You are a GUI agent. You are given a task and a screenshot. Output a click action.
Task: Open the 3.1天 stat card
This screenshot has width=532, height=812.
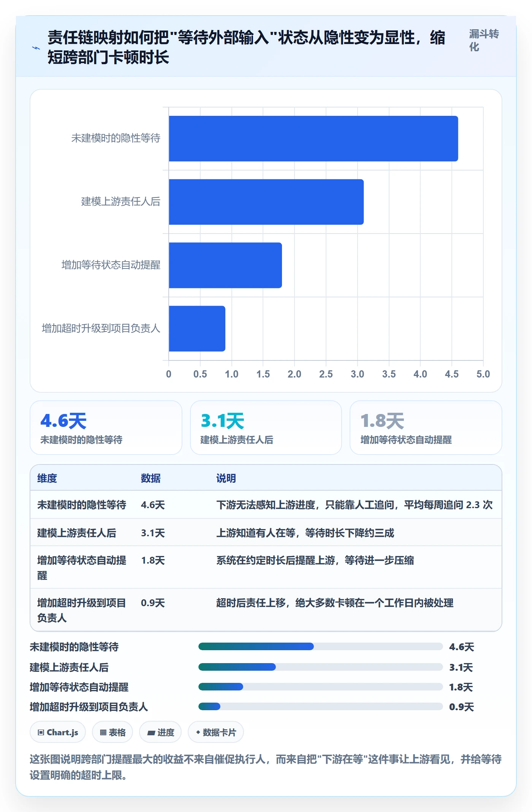click(x=266, y=428)
